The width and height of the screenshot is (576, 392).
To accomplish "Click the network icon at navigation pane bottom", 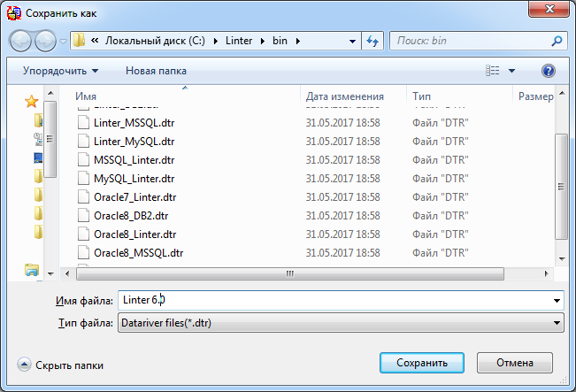I will pos(32,270).
